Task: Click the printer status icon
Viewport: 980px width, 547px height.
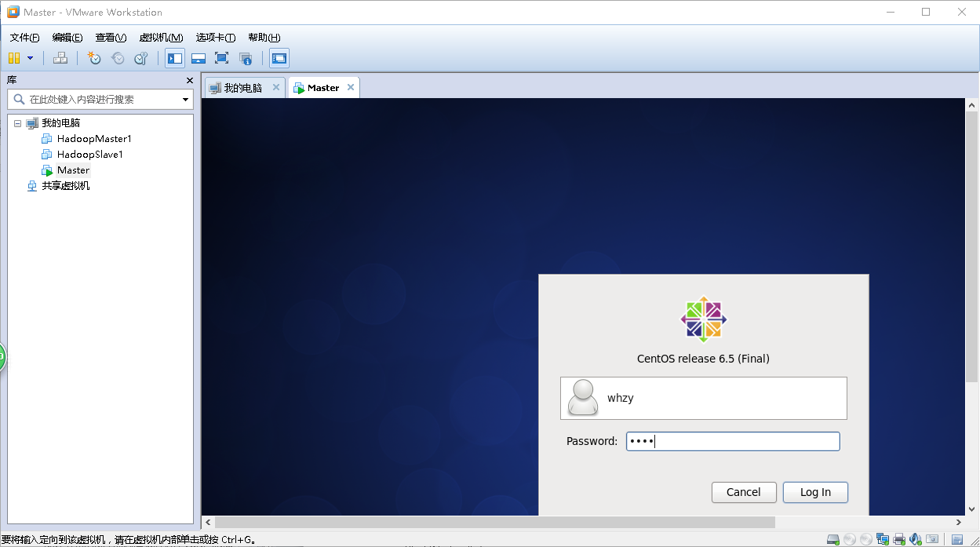Action: click(899, 540)
